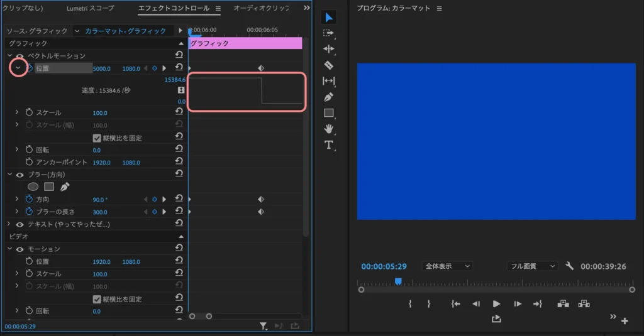
Task: Open the effect filter funnel icon
Action: 264,326
